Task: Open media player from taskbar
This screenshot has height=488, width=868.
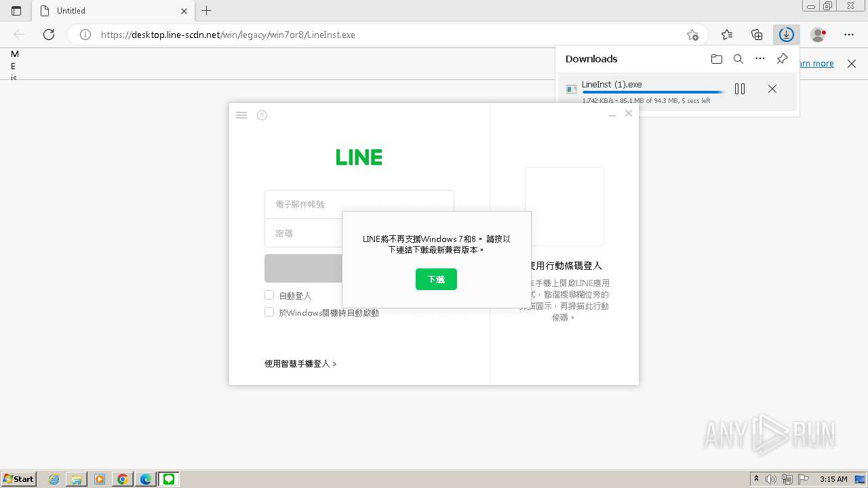Action: (100, 479)
